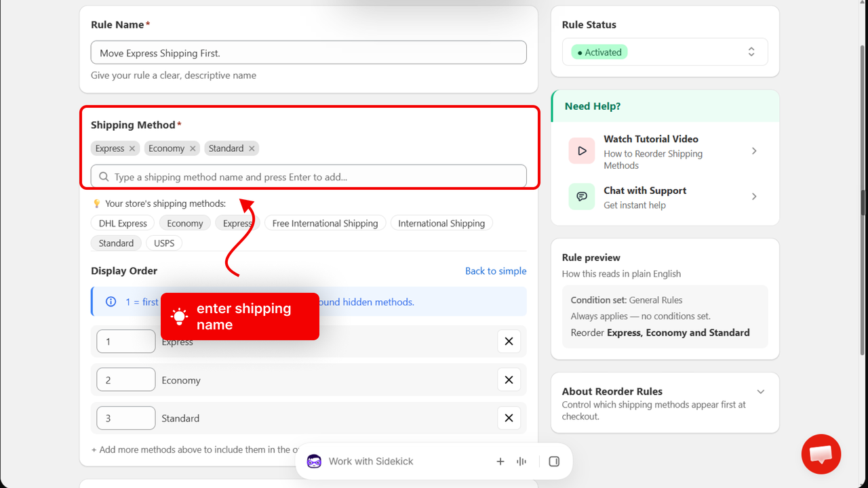
Task: Click the Display Order heading
Action: pos(124,271)
